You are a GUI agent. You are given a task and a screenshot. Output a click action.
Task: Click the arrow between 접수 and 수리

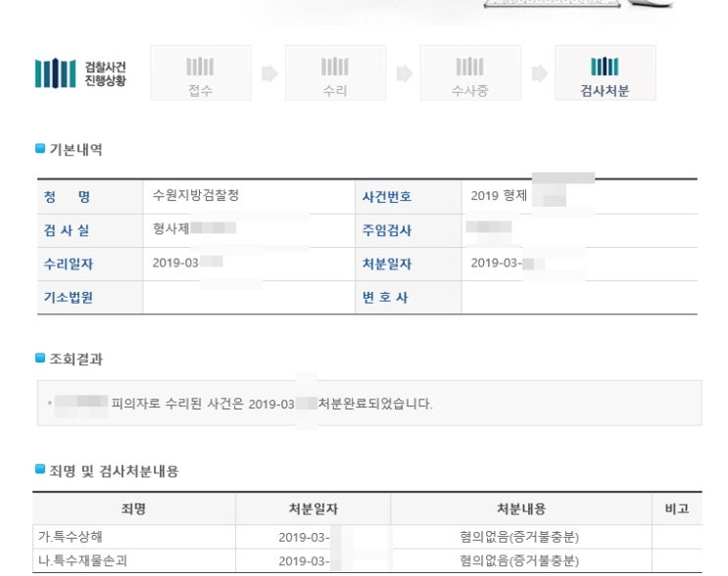pyautogui.click(x=269, y=73)
